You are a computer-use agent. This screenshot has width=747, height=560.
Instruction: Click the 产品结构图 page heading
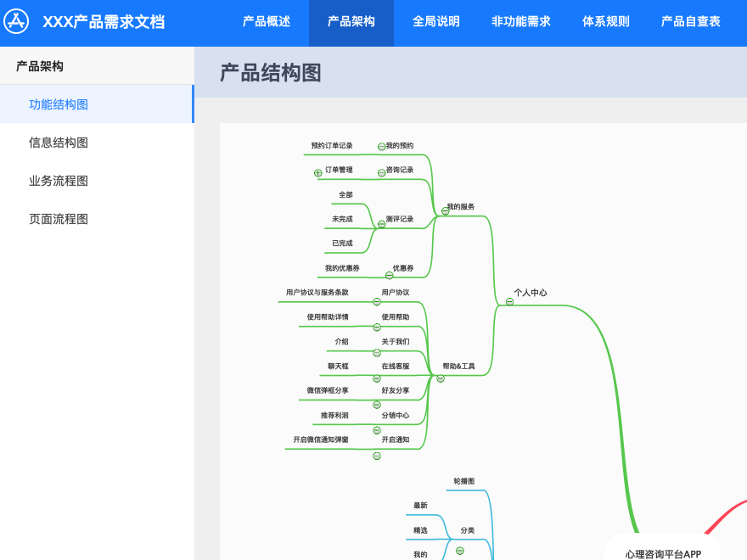[x=270, y=73]
